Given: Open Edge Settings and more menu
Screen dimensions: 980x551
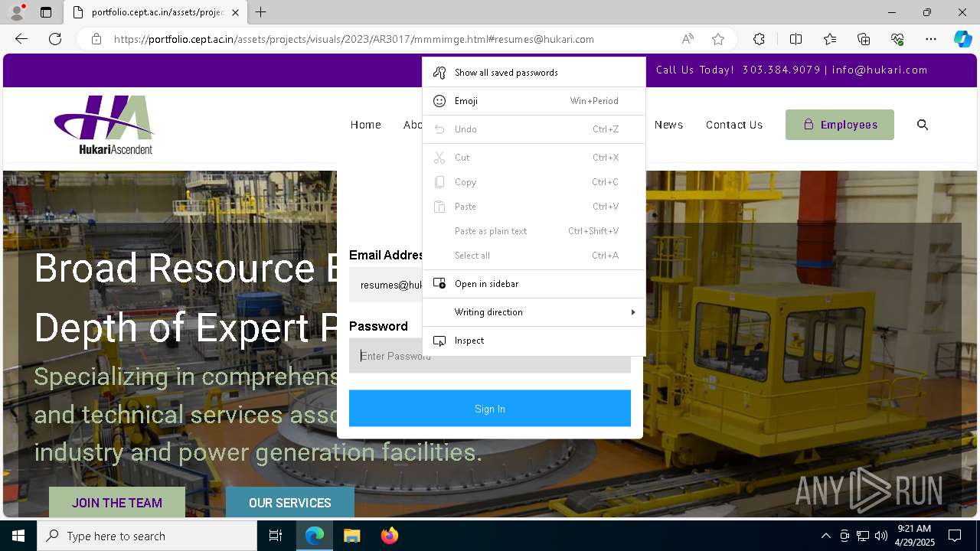Looking at the screenshot, I should (x=931, y=39).
